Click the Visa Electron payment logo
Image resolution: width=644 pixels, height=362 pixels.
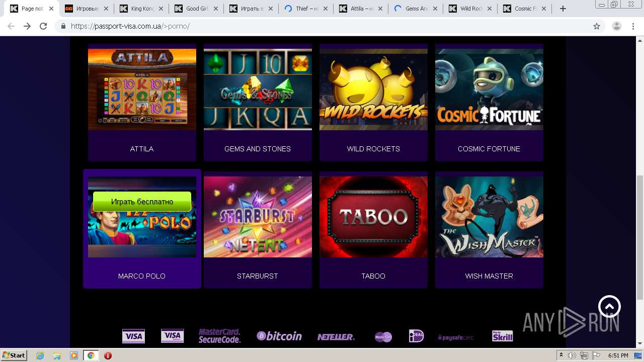[172, 336]
